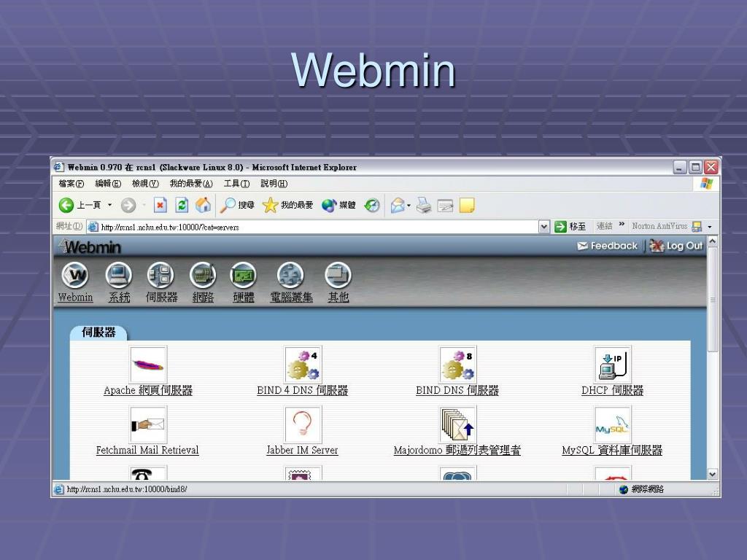The image size is (747, 560).
Task: Click the Norton AntiVirus toolbar icon
Action: click(697, 227)
